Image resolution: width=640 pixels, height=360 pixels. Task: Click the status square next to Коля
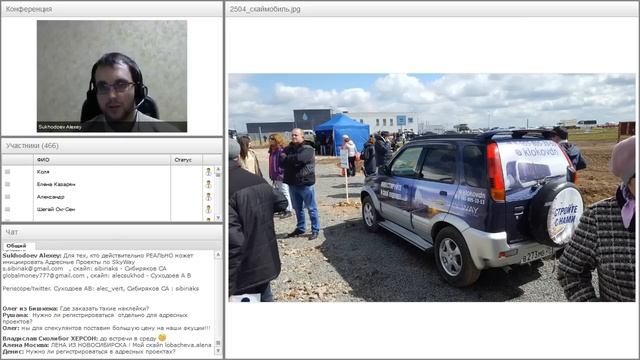[7, 172]
